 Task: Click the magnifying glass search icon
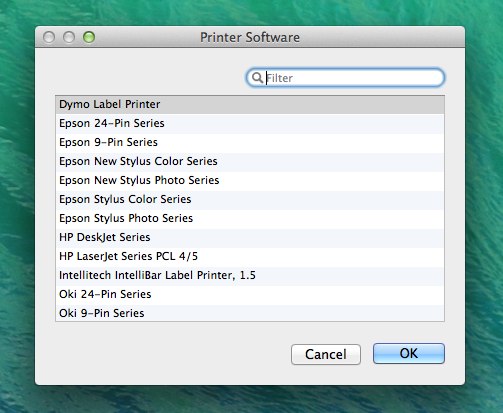257,78
